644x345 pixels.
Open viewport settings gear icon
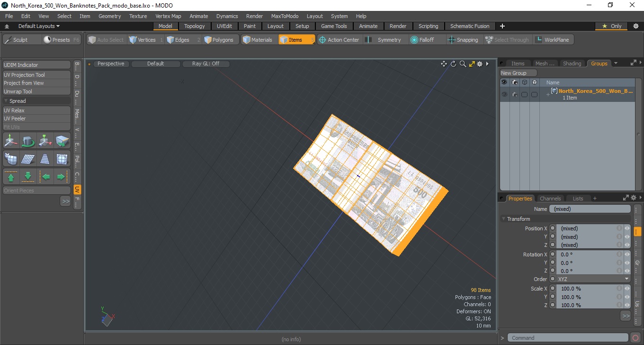pyautogui.click(x=480, y=64)
